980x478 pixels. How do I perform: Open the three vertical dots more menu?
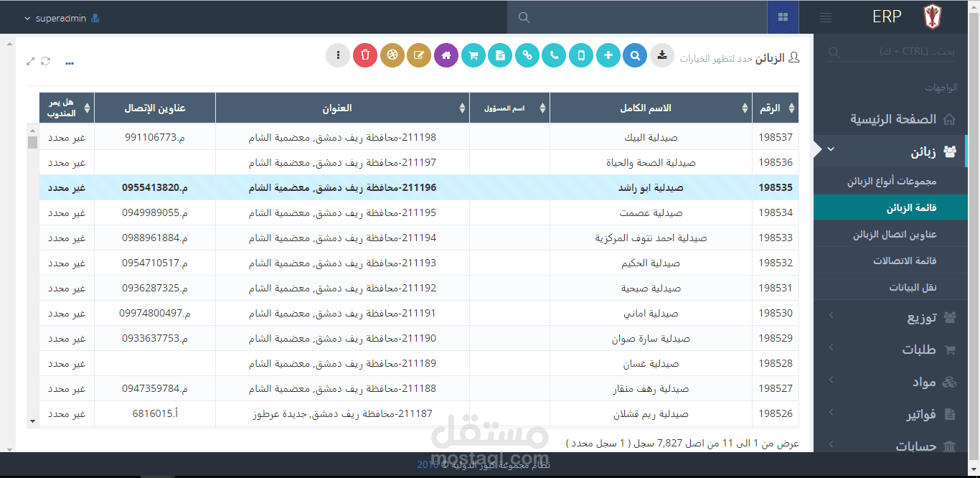click(338, 55)
